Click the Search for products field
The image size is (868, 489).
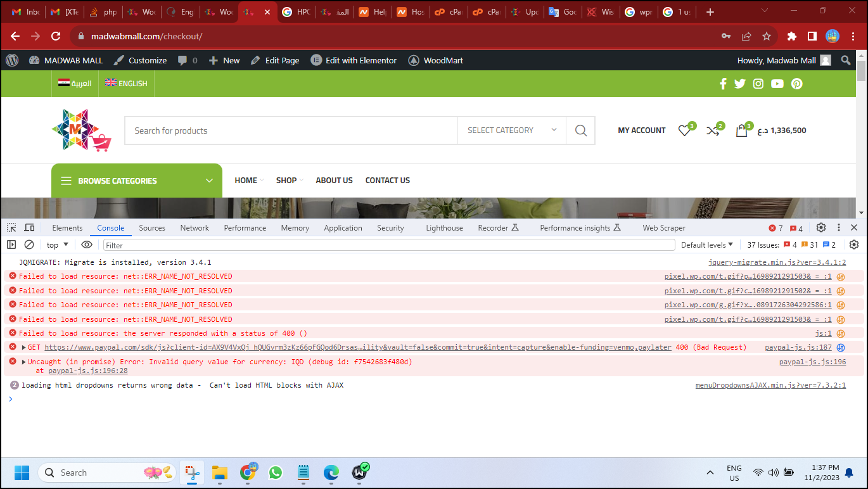pos(291,130)
